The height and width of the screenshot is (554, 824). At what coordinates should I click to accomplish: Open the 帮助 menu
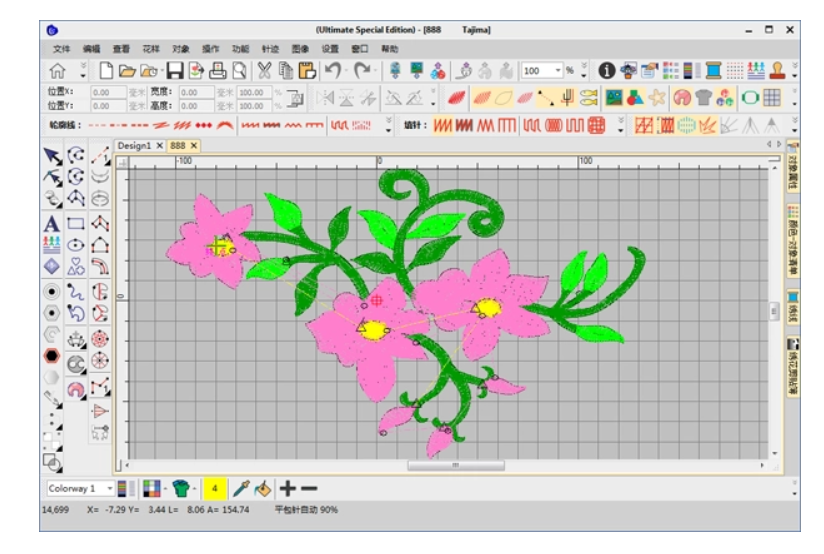click(389, 48)
